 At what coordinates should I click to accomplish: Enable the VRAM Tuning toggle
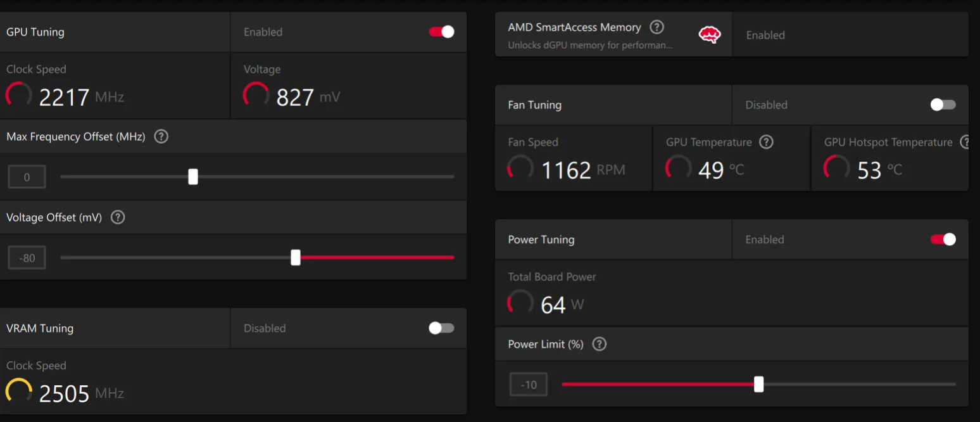pos(441,328)
